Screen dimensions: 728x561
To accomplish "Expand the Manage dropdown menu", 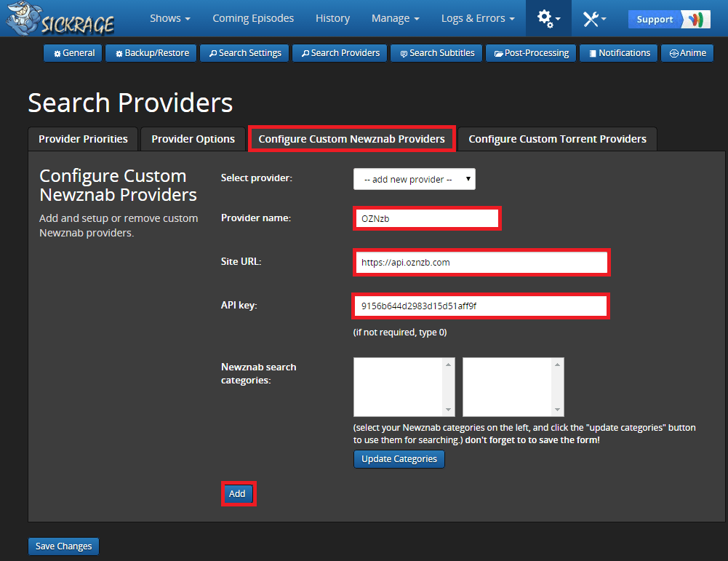I will [395, 18].
